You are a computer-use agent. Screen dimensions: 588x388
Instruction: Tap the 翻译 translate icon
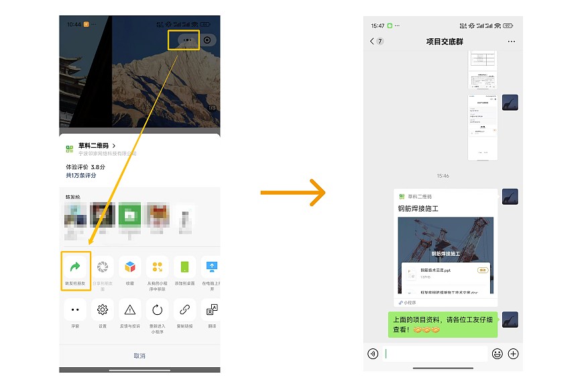tap(211, 310)
